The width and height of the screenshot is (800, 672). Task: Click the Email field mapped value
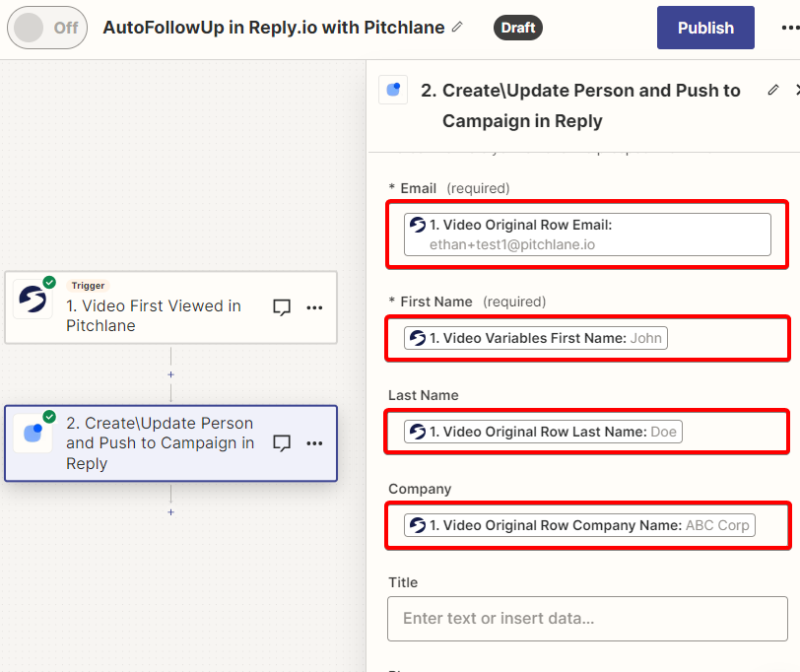(587, 235)
